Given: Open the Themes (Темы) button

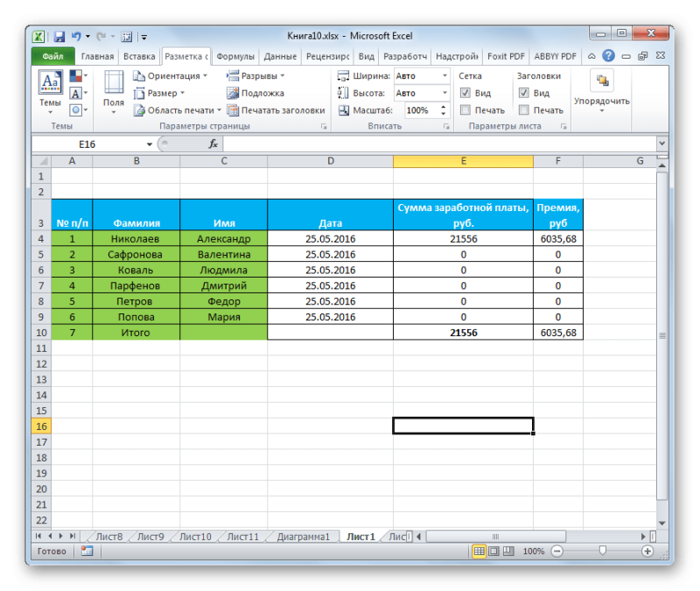Looking at the screenshot, I should [50, 93].
